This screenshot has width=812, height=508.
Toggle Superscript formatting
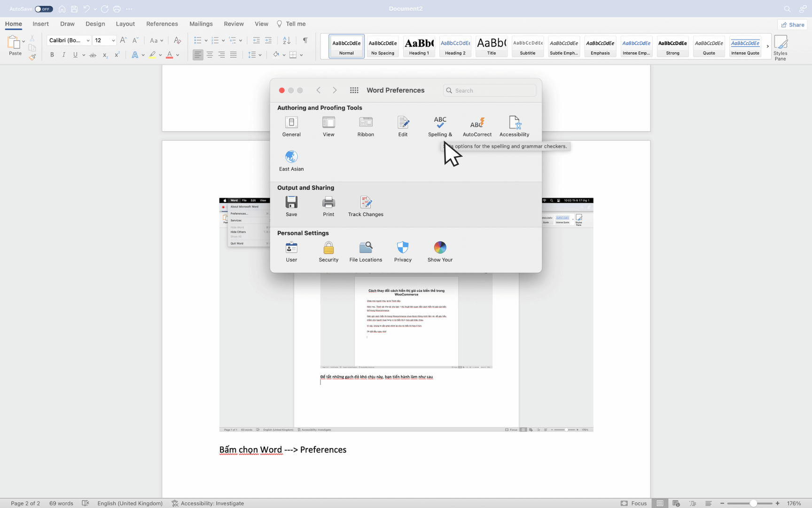[x=117, y=55]
